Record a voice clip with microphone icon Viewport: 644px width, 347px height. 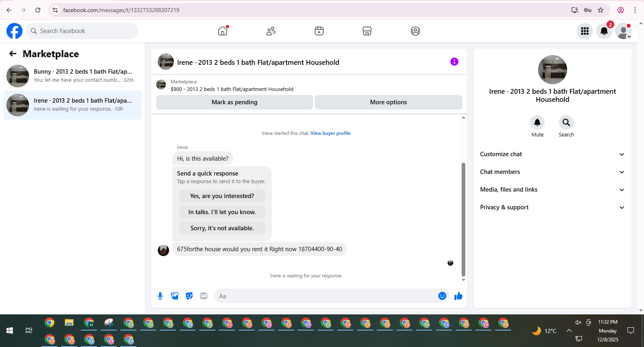click(x=160, y=296)
